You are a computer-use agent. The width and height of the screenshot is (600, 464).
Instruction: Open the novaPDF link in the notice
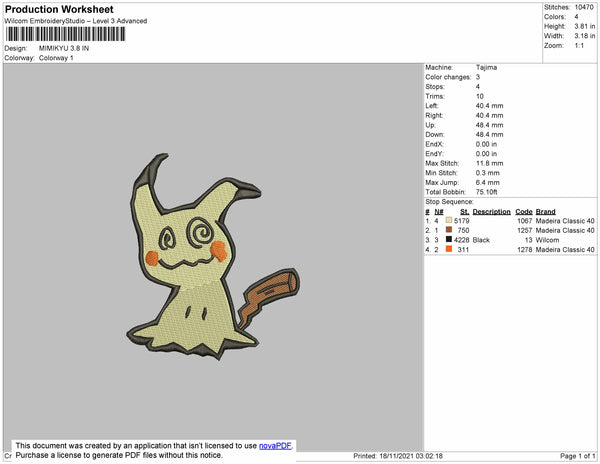(276, 447)
